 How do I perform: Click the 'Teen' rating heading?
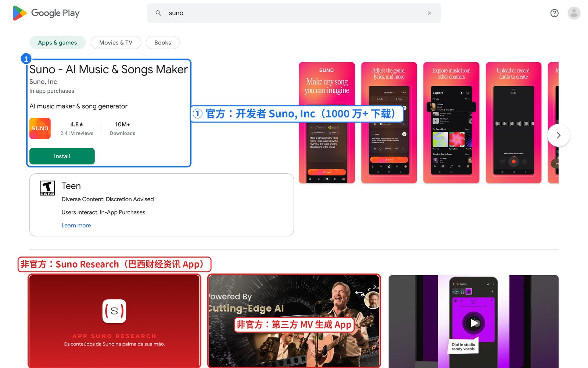71,186
